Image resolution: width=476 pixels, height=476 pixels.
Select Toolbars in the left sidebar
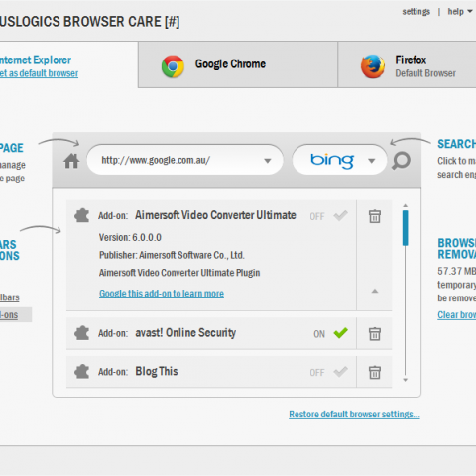10,297
